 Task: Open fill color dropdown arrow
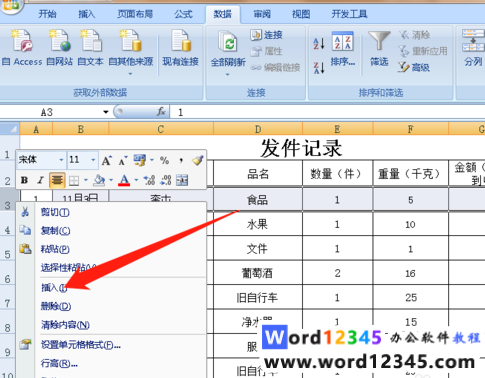111,180
